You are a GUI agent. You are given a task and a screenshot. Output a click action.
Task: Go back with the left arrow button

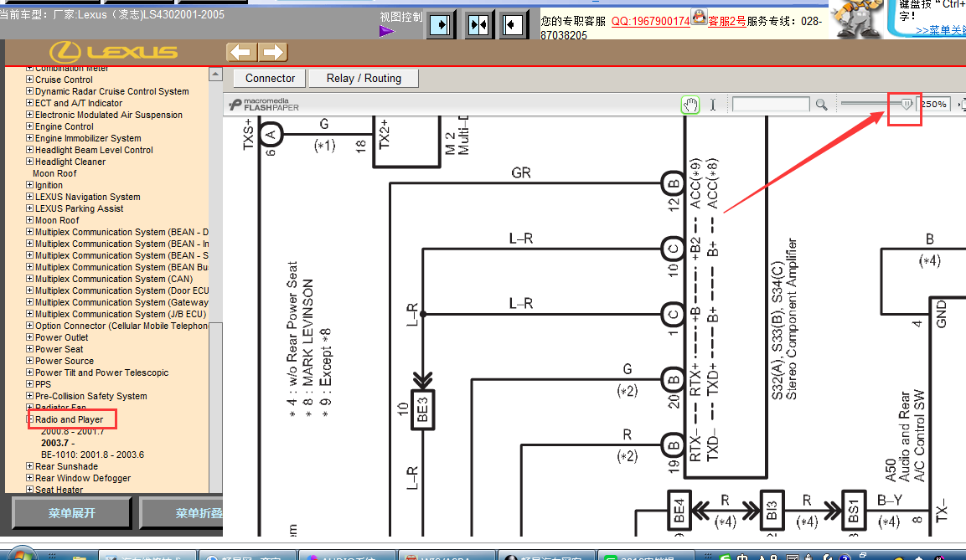[241, 52]
